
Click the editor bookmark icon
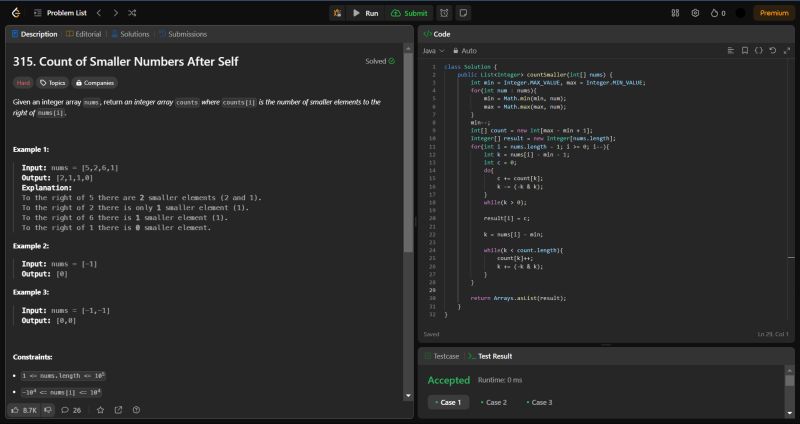[x=745, y=51]
